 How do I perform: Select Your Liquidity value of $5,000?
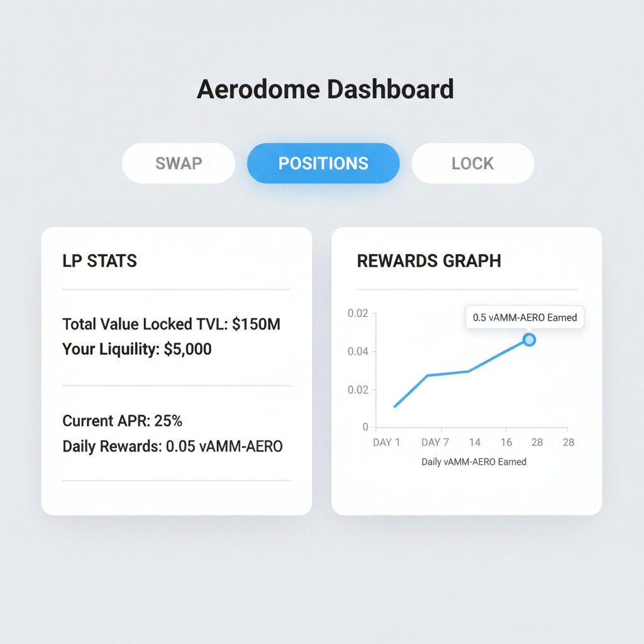coord(136,349)
